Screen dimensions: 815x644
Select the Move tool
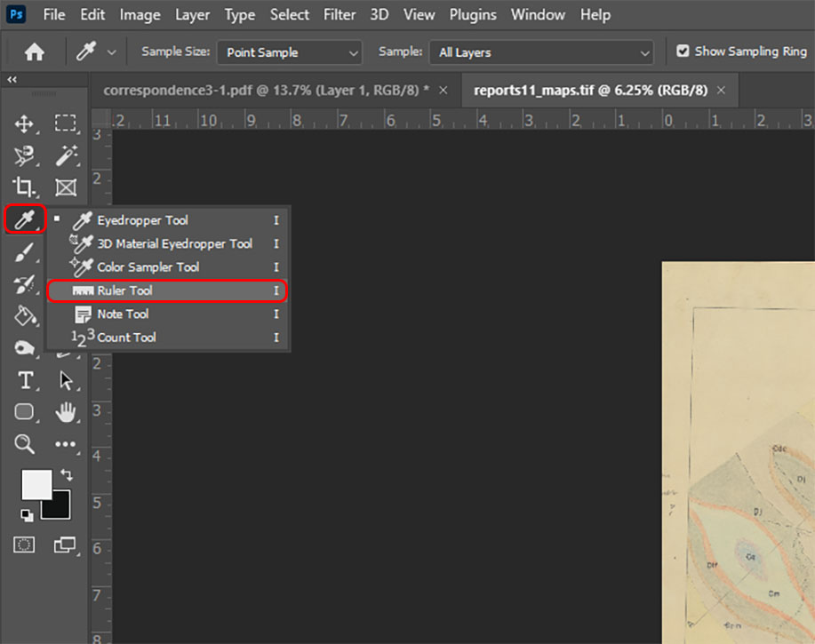pyautogui.click(x=24, y=124)
